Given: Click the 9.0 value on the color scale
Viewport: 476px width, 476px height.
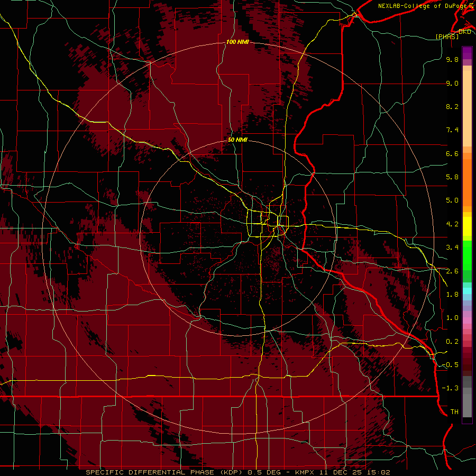Looking at the screenshot, I should (452, 83).
